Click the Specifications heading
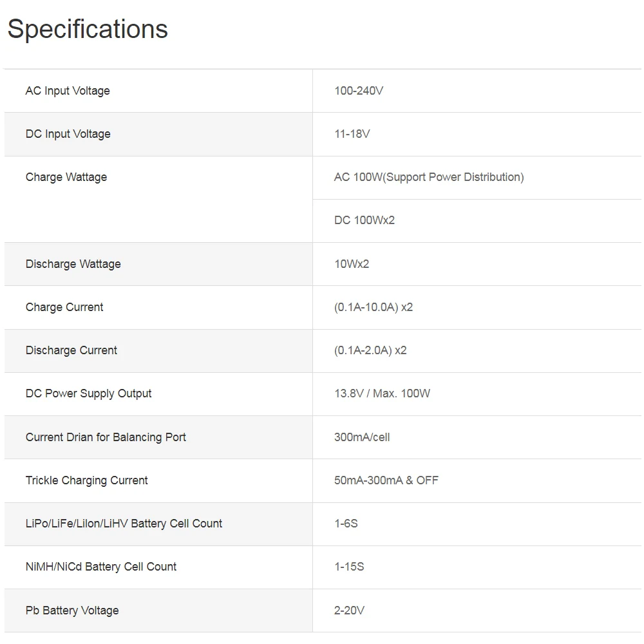This screenshot has width=644, height=644. point(88,30)
